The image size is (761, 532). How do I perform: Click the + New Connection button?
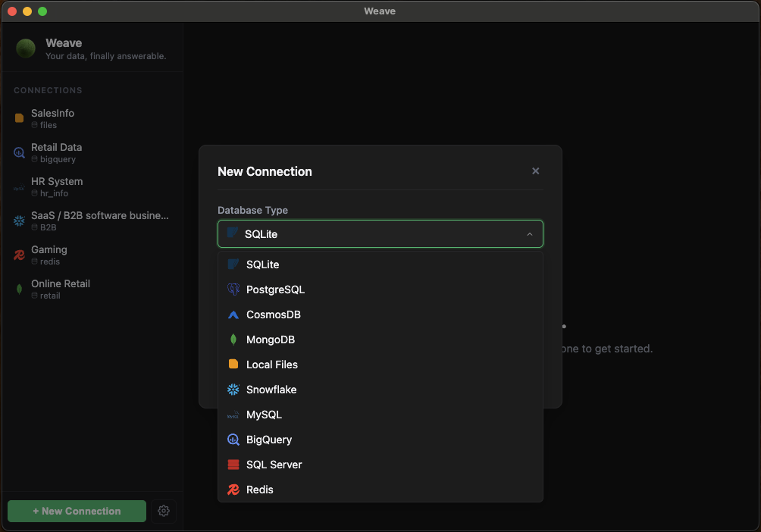pyautogui.click(x=77, y=511)
